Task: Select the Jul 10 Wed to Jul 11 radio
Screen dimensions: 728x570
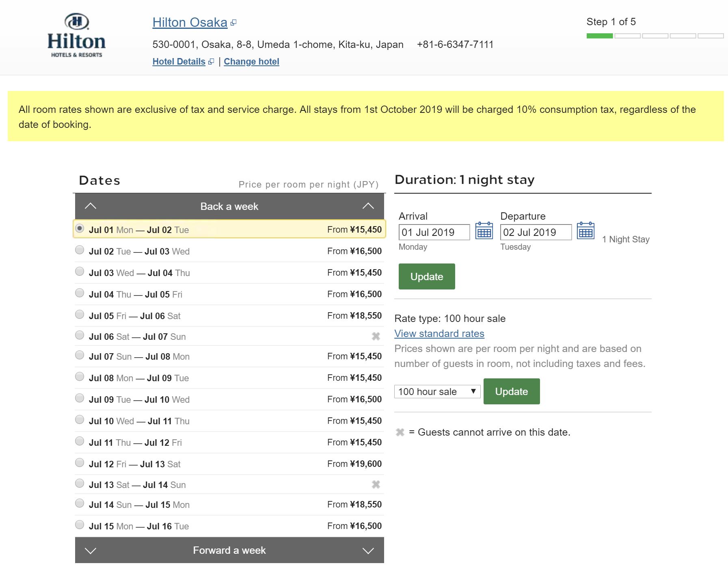Action: tap(80, 419)
